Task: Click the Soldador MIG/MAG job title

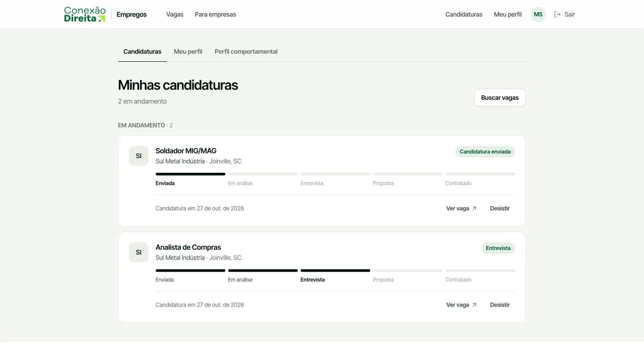Action: tap(186, 151)
